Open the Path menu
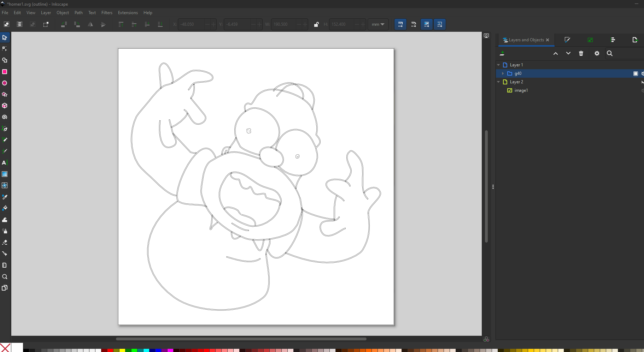 [78, 13]
